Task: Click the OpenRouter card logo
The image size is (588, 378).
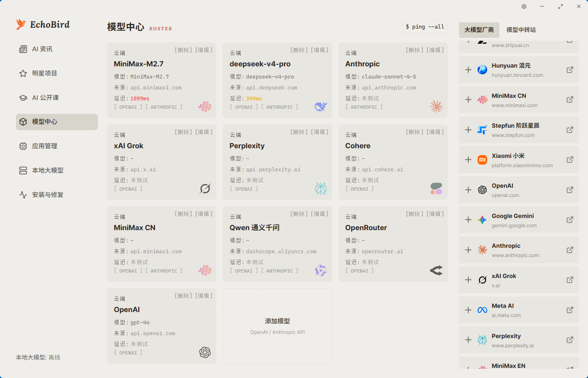Action: click(436, 270)
